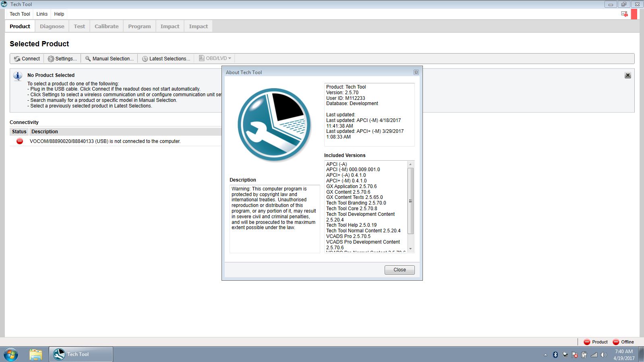Show hidden tray icons arrow

(x=545, y=355)
